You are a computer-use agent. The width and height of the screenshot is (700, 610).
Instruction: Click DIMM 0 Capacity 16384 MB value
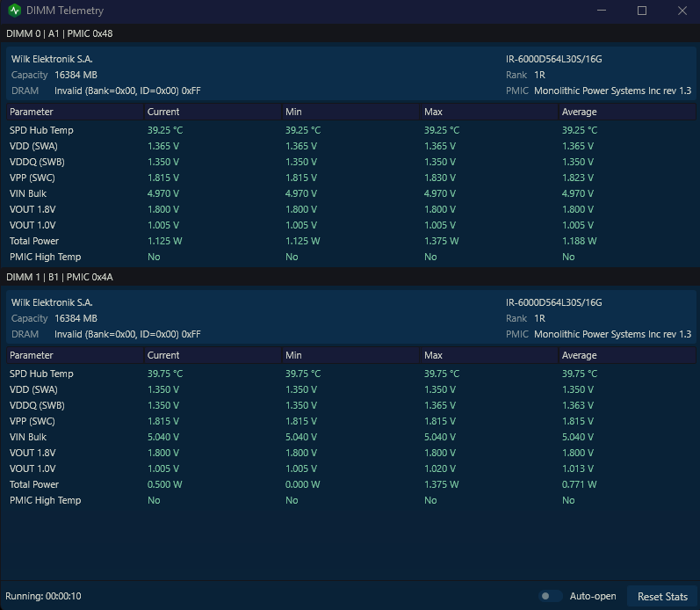(x=76, y=75)
